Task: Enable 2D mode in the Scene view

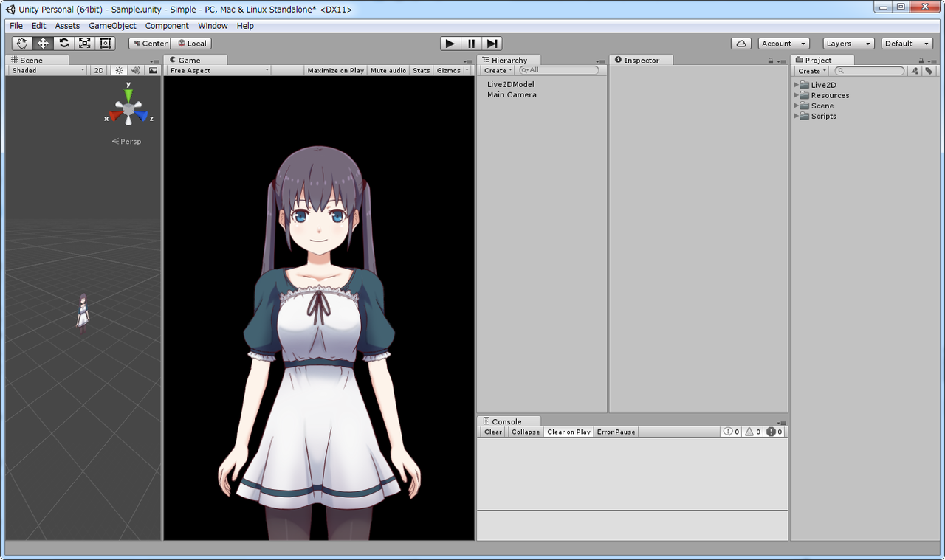Action: coord(98,70)
